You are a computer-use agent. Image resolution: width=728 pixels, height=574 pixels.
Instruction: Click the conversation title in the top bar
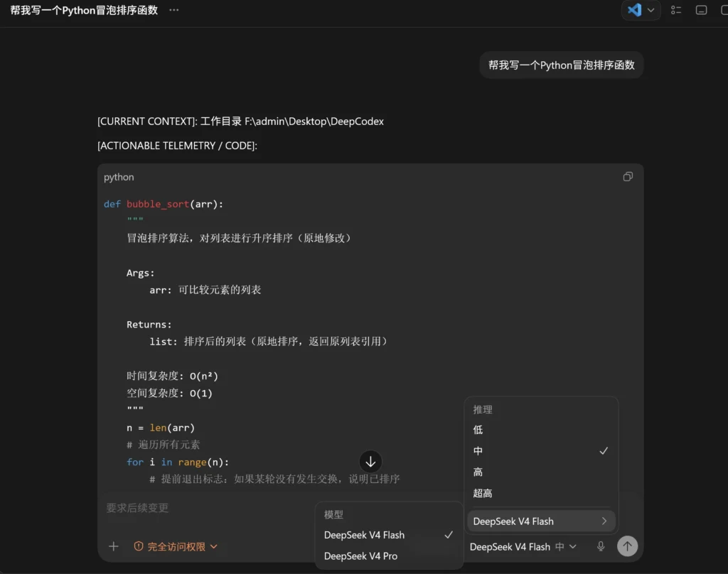[x=84, y=10]
